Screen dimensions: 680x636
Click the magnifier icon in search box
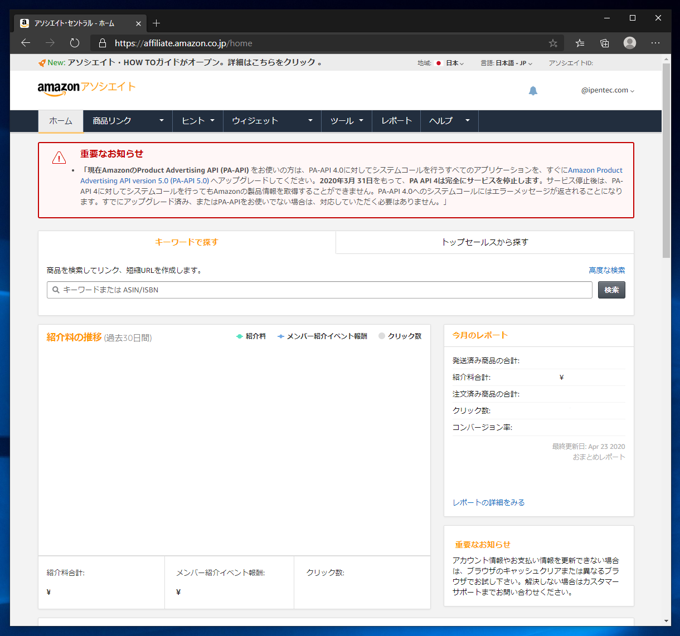pyautogui.click(x=56, y=290)
